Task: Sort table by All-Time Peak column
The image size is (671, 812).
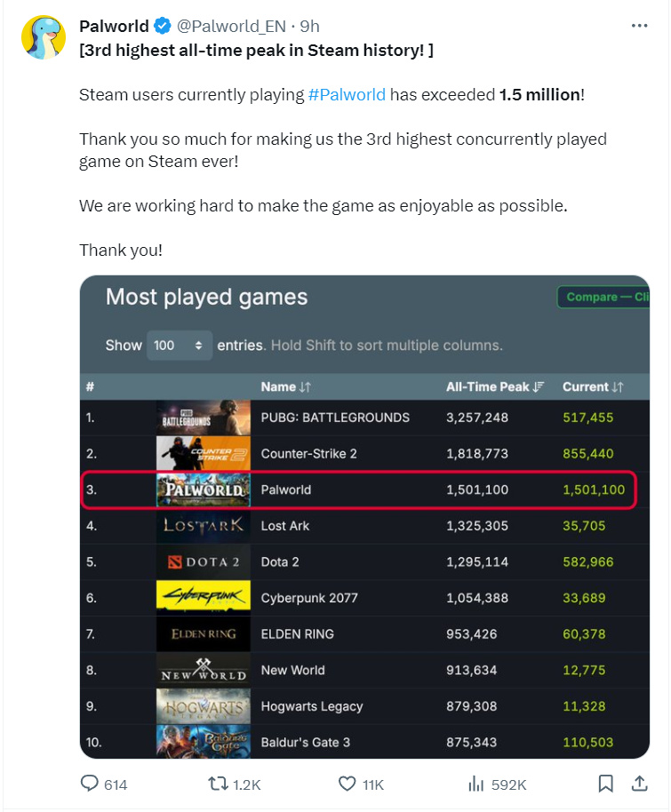Action: [x=495, y=386]
